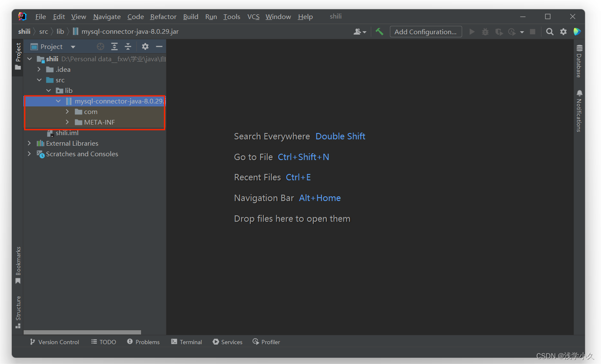Open the Refactor menu

click(x=163, y=16)
